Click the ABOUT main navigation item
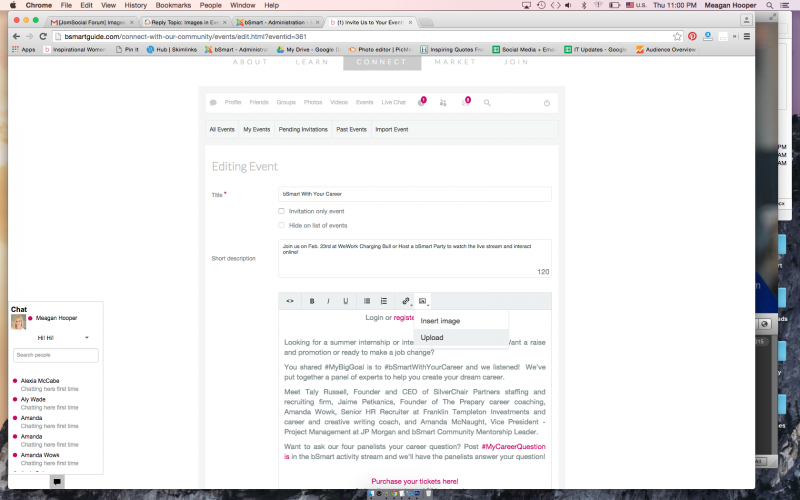Image resolution: width=800 pixels, height=500 pixels. pos(250,62)
